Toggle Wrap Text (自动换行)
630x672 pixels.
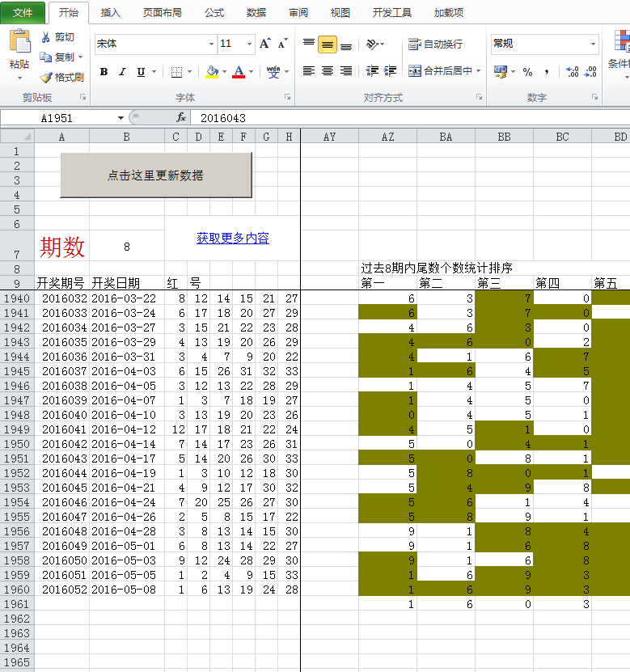[x=435, y=44]
